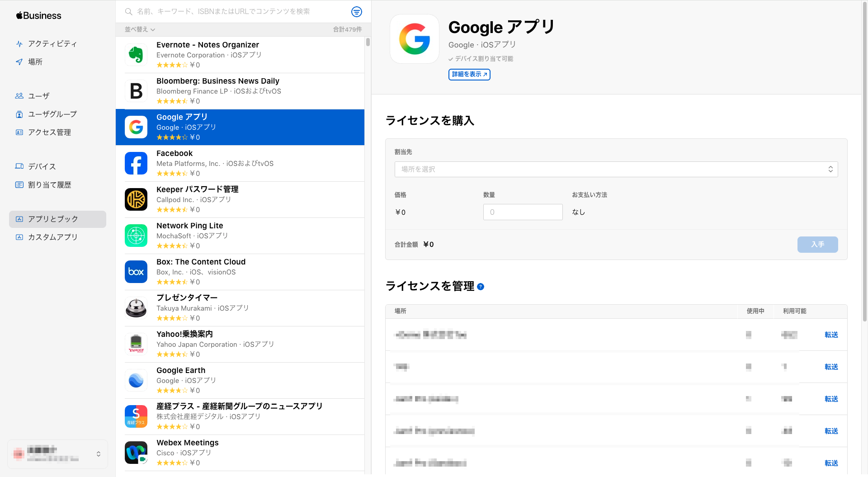Image resolution: width=868 pixels, height=477 pixels.
Task: Click the 合計479件 count label
Action: pos(347,29)
